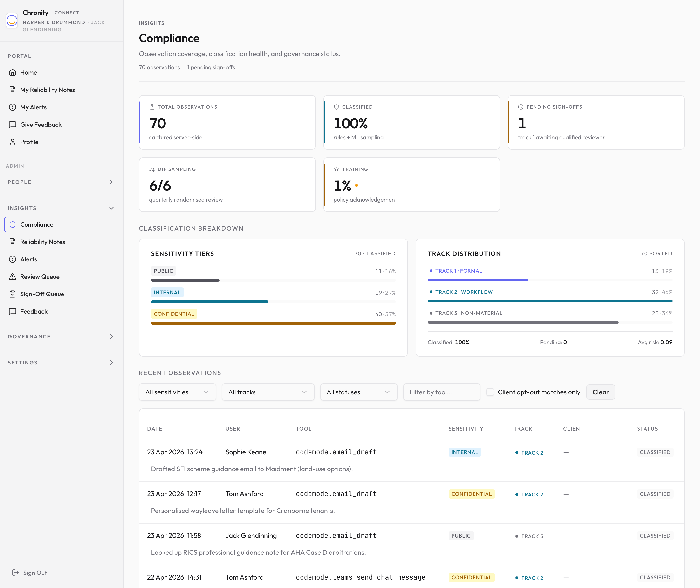Click the Review Queue warning icon

(x=12, y=276)
